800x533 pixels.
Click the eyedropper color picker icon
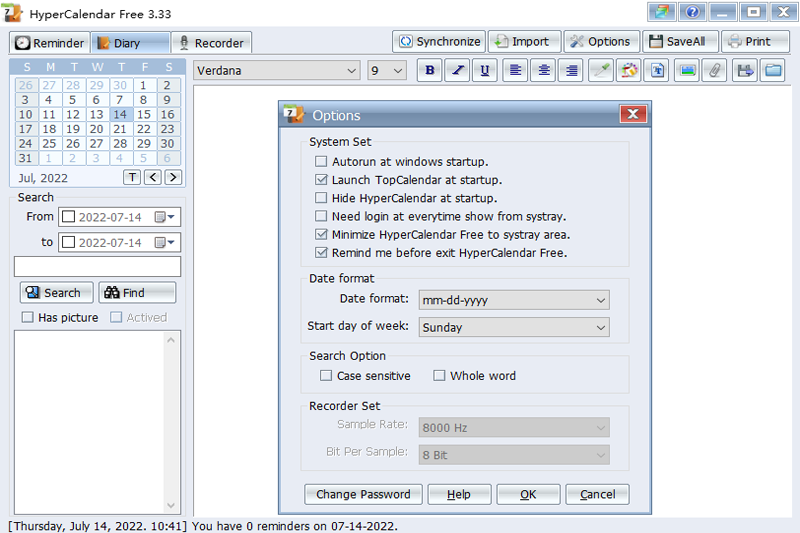click(601, 70)
